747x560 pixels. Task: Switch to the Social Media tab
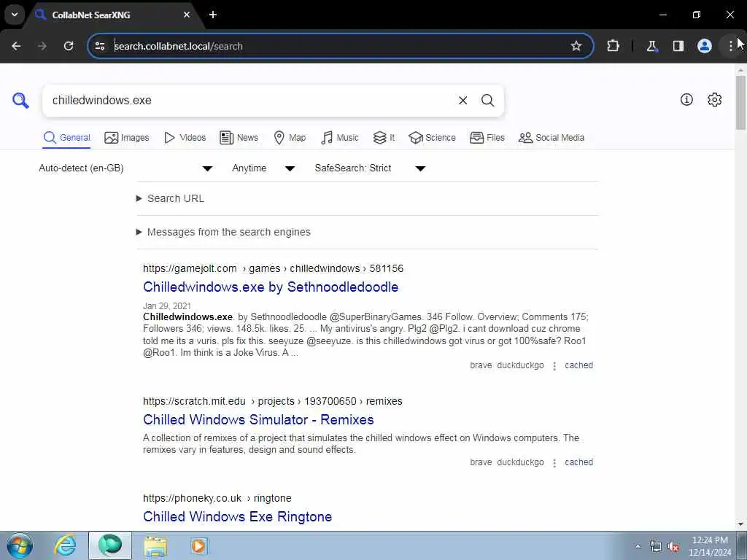pyautogui.click(x=551, y=138)
